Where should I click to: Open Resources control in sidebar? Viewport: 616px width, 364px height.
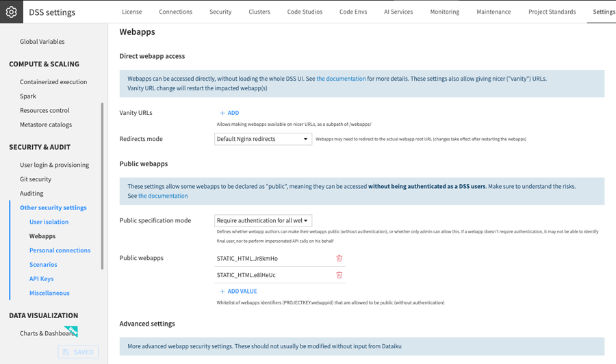tap(44, 110)
